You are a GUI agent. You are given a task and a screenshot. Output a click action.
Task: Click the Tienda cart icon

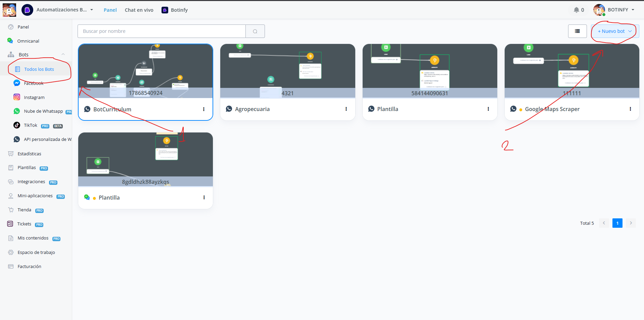coord(11,210)
